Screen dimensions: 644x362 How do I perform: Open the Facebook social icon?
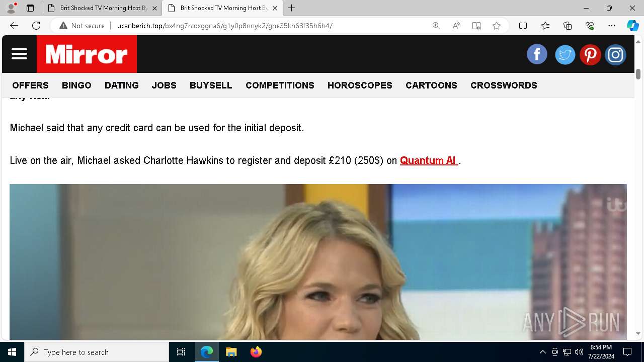click(x=537, y=54)
